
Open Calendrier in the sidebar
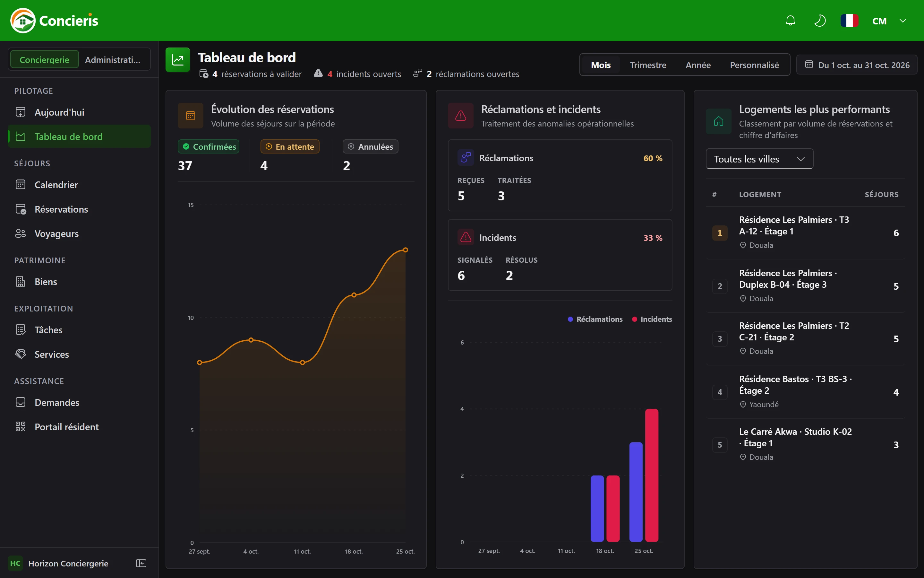(79, 185)
